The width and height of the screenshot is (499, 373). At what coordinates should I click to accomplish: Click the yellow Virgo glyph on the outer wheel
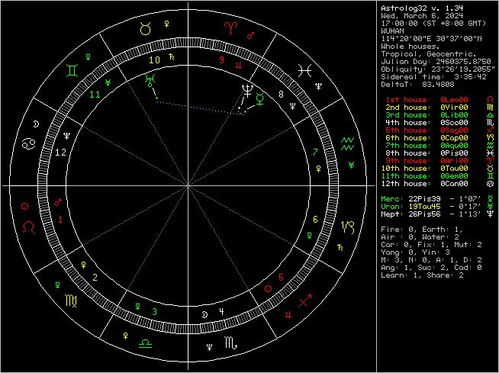tap(71, 301)
